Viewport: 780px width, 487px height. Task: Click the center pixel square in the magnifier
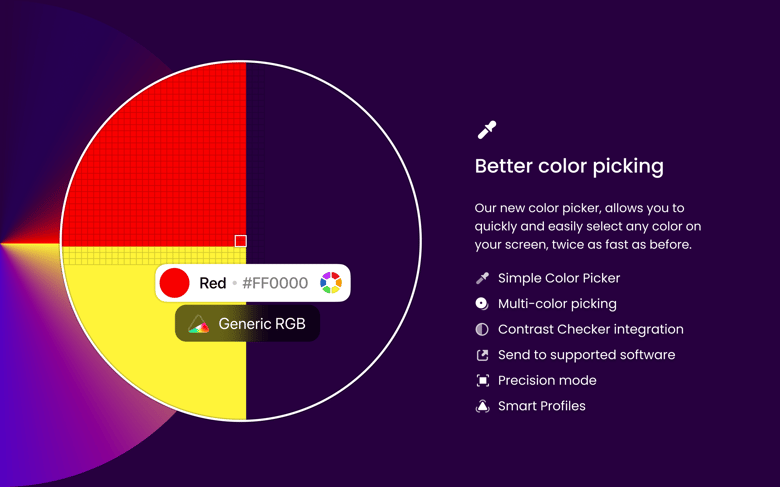(241, 241)
